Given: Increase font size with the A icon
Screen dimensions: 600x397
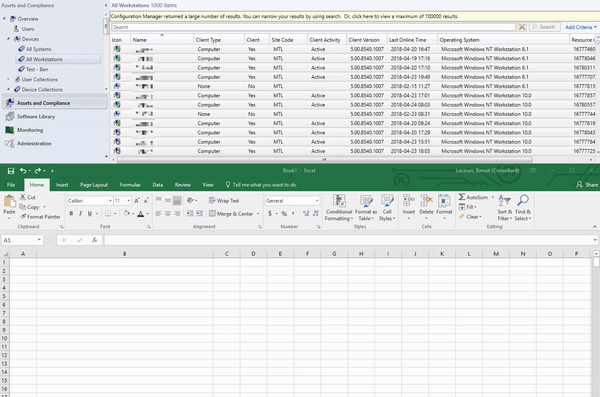Looking at the screenshot, I should [x=137, y=201].
